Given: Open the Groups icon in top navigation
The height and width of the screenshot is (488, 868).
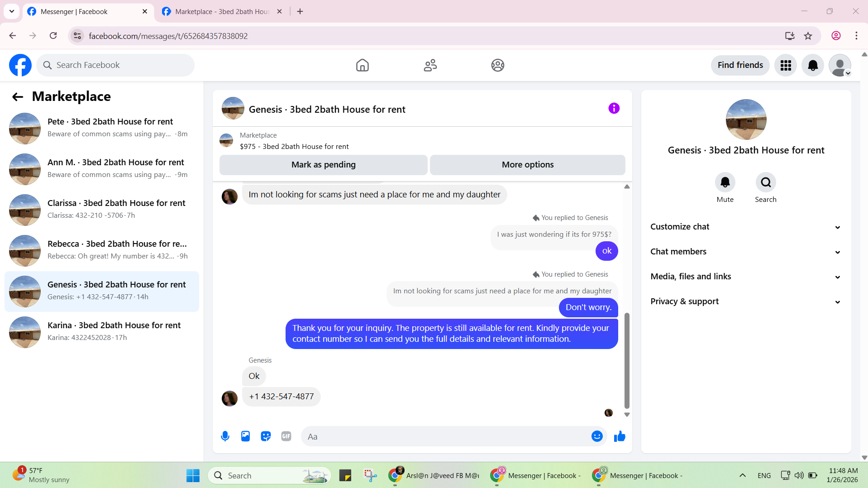Looking at the screenshot, I should (x=497, y=65).
